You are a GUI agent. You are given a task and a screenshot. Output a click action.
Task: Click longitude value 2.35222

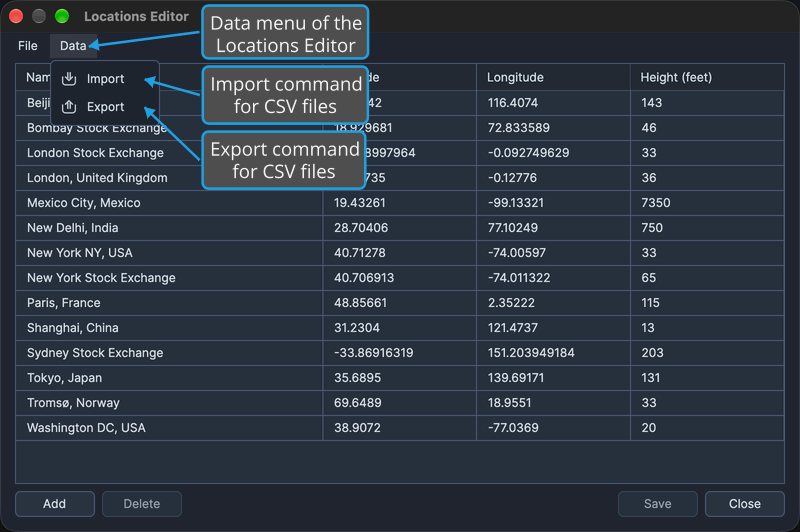(x=511, y=303)
